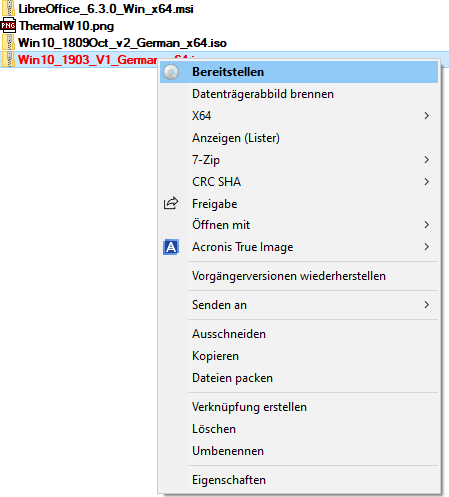Expand the CRC SHA submenu arrow
449x497 pixels.
pos(427,182)
